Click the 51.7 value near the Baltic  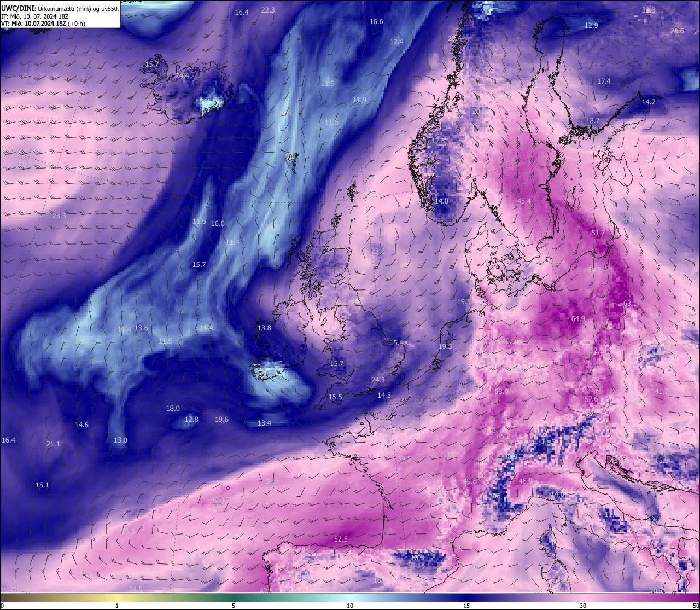598,233
